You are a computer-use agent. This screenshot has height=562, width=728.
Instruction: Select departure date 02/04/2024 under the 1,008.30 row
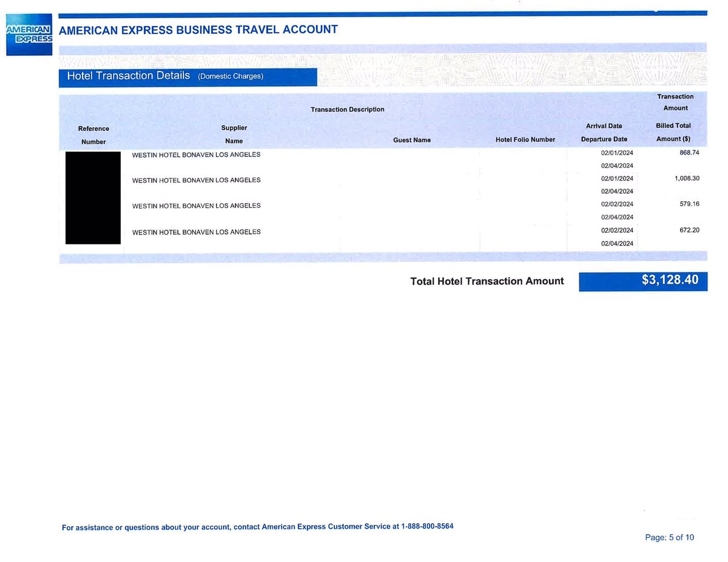(617, 192)
